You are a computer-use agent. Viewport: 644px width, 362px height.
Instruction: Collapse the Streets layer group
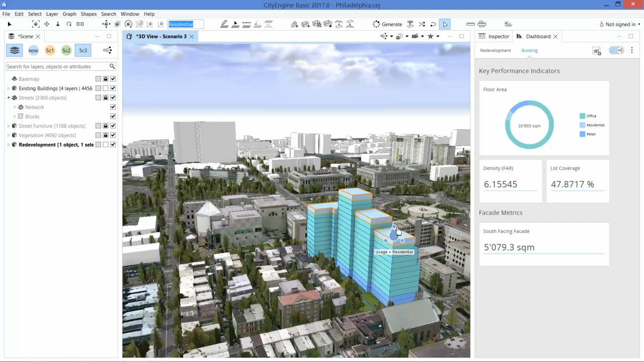click(x=9, y=98)
